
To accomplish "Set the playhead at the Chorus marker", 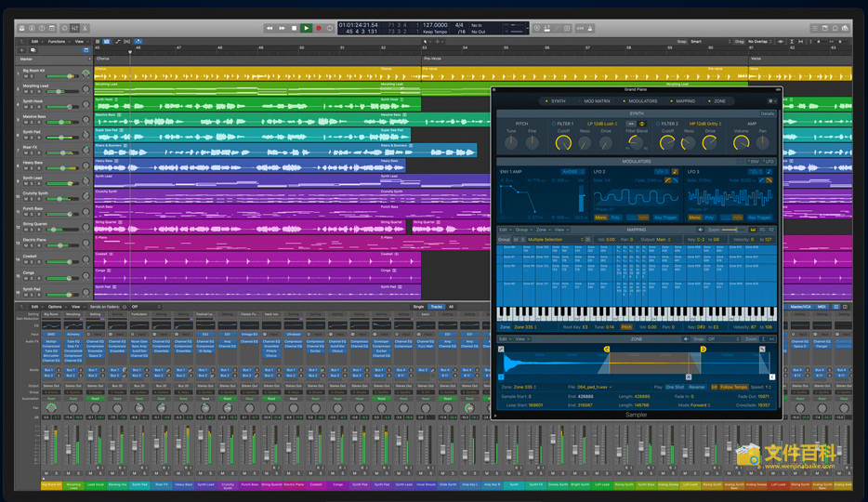I will tap(103, 59).
